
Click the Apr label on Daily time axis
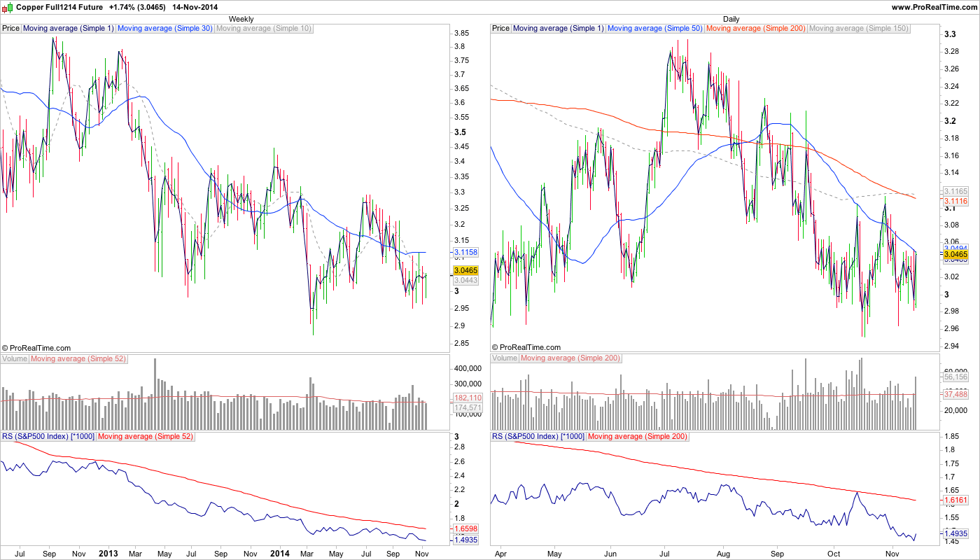[501, 553]
